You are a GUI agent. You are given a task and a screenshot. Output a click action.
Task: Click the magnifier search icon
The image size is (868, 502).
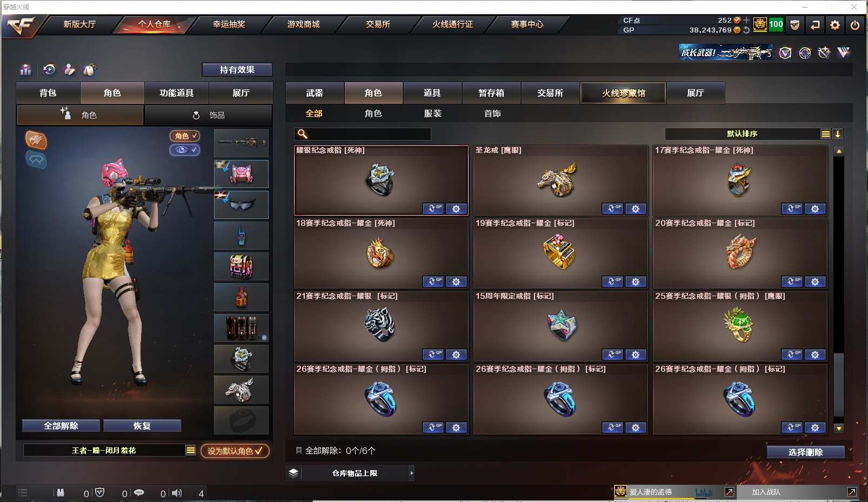tap(303, 134)
